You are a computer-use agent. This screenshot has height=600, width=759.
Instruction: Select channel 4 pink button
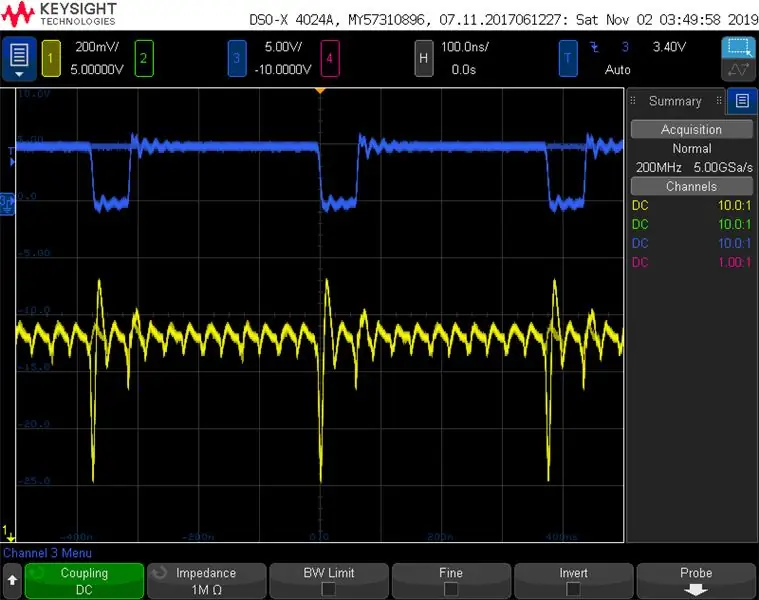pyautogui.click(x=330, y=59)
